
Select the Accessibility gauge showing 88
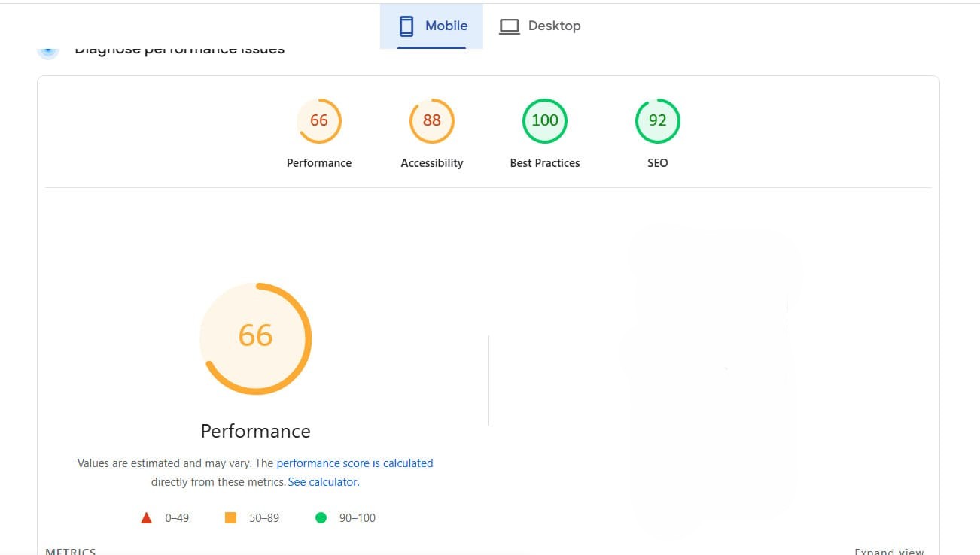(431, 120)
